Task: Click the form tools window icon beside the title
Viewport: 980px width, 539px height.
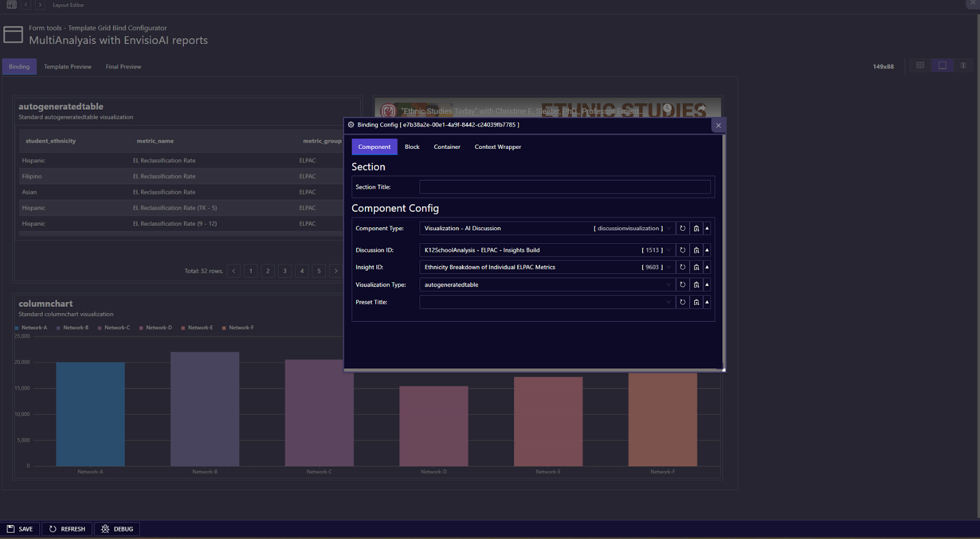Action: tap(13, 34)
